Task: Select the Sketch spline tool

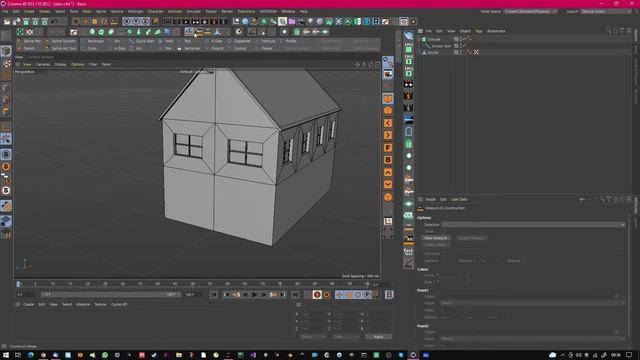Action: (x=26, y=49)
